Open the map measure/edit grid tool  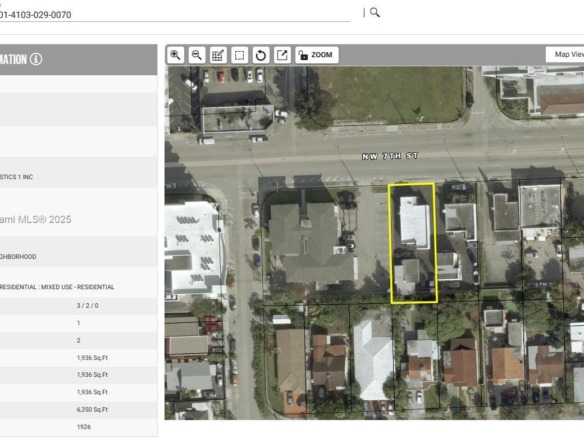pyautogui.click(x=218, y=55)
